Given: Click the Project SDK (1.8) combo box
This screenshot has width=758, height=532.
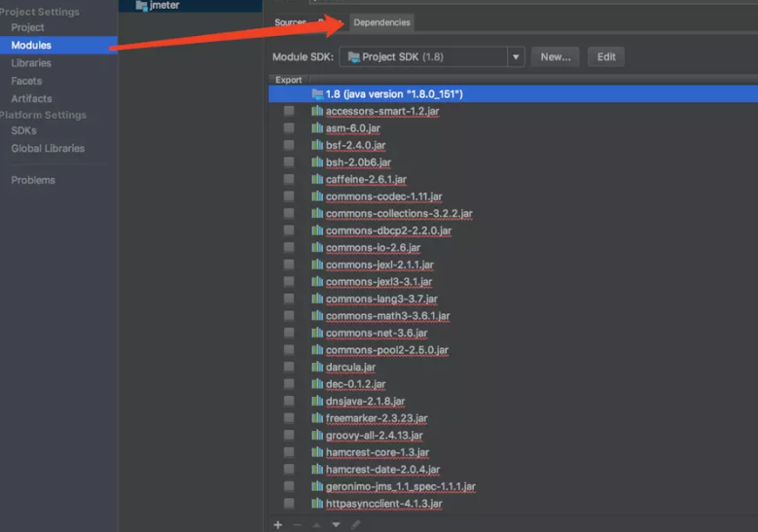Looking at the screenshot, I should (x=431, y=57).
